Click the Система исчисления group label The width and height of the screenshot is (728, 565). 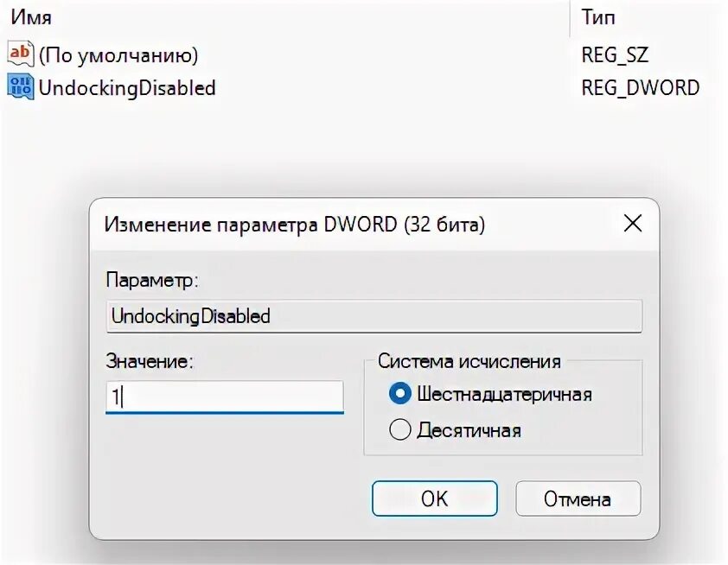click(469, 361)
